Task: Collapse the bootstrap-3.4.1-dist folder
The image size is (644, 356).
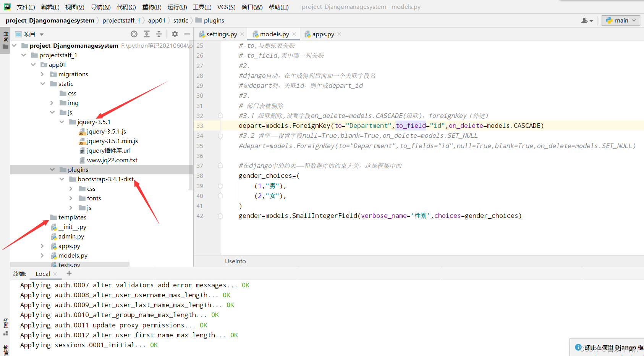Action: coord(62,179)
